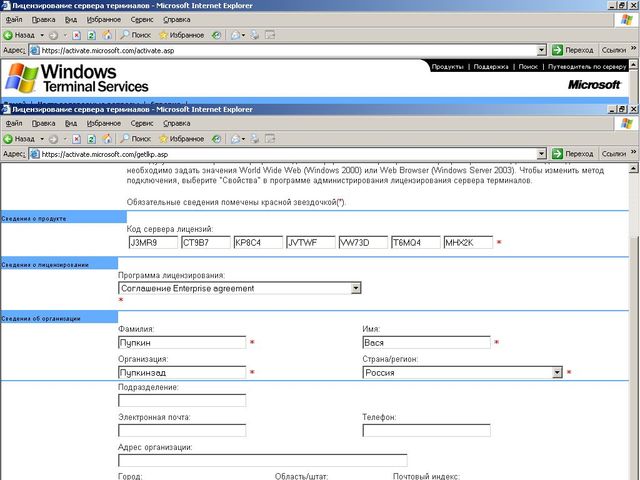The image size is (640, 480).
Task: Open Вид menu in front window
Action: (71, 123)
